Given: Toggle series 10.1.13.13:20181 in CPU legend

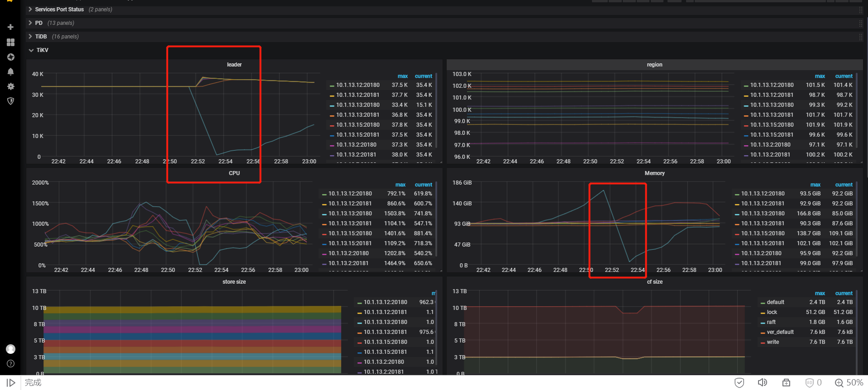Looking at the screenshot, I should click(x=350, y=224).
